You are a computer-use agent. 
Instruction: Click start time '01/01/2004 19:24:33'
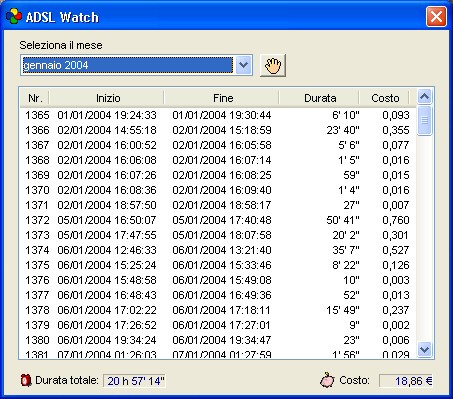pos(107,115)
